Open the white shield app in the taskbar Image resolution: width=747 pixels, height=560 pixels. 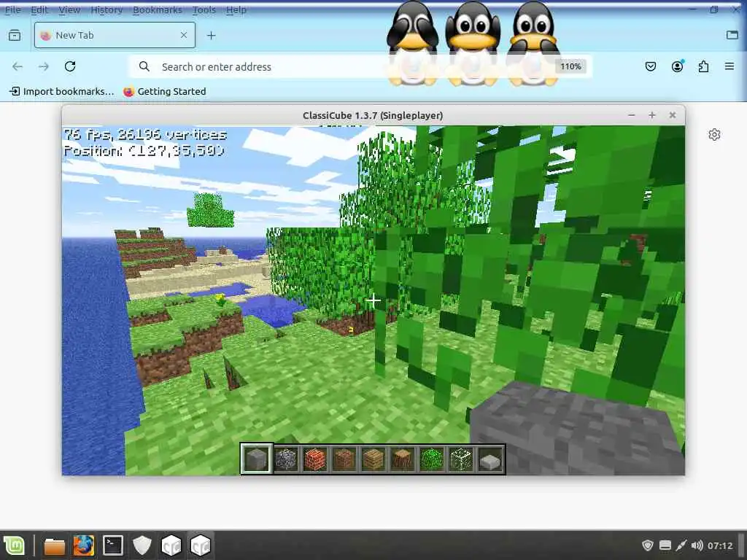pos(142,545)
